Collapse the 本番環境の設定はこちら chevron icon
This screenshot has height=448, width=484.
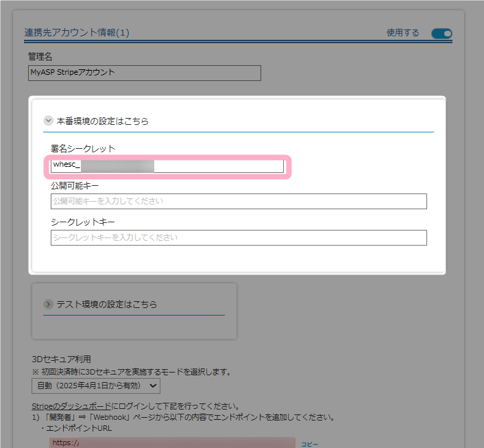pos(49,121)
